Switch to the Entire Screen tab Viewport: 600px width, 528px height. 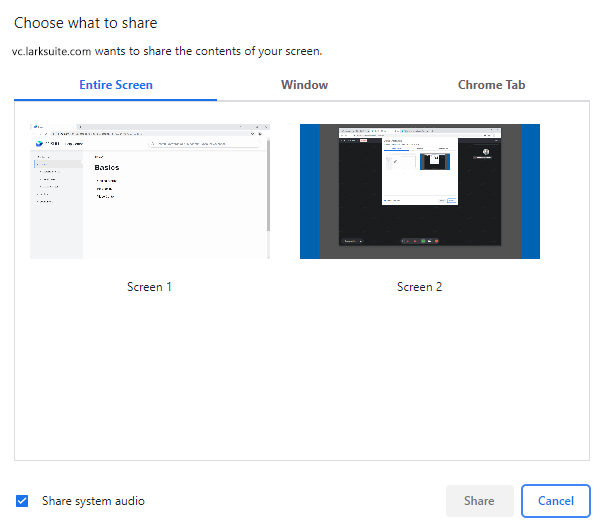[116, 85]
